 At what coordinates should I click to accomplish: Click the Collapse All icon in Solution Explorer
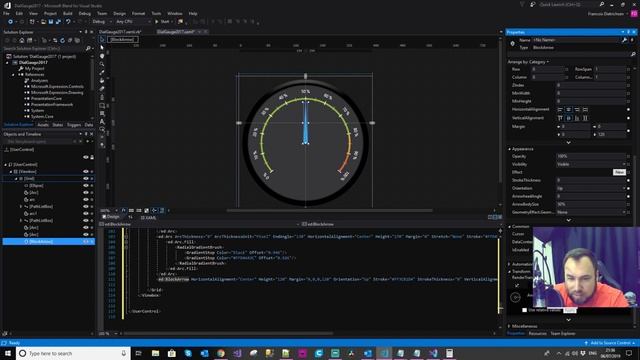coord(70,40)
